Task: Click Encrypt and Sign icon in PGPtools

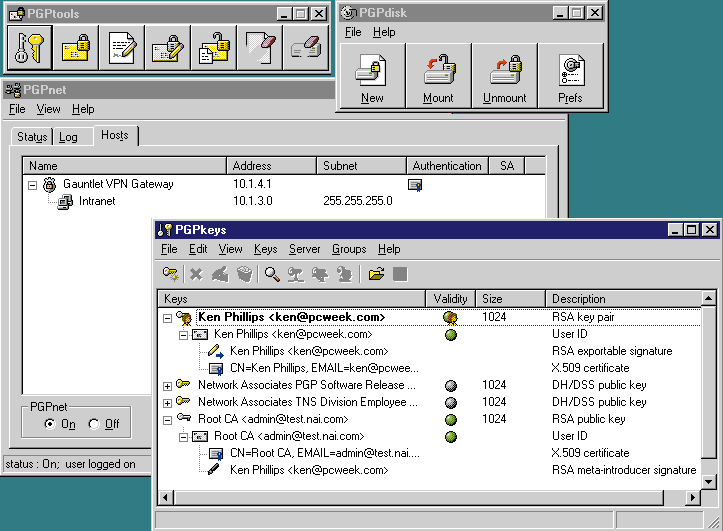Action: point(168,48)
